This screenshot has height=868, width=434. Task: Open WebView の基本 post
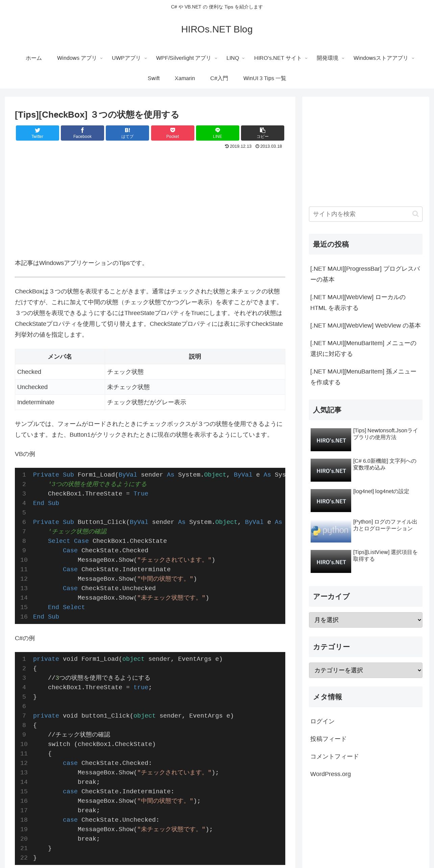coord(365,325)
